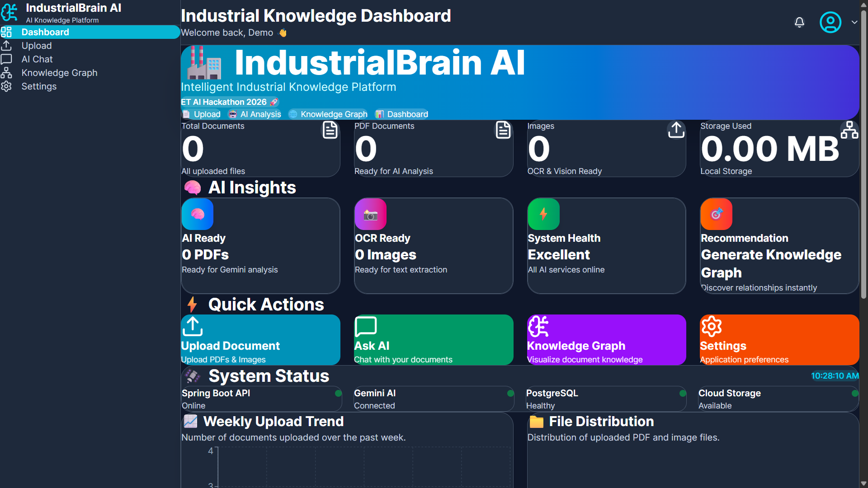This screenshot has width=868, height=488.
Task: Click the Upload chip in the banner
Action: (202, 114)
